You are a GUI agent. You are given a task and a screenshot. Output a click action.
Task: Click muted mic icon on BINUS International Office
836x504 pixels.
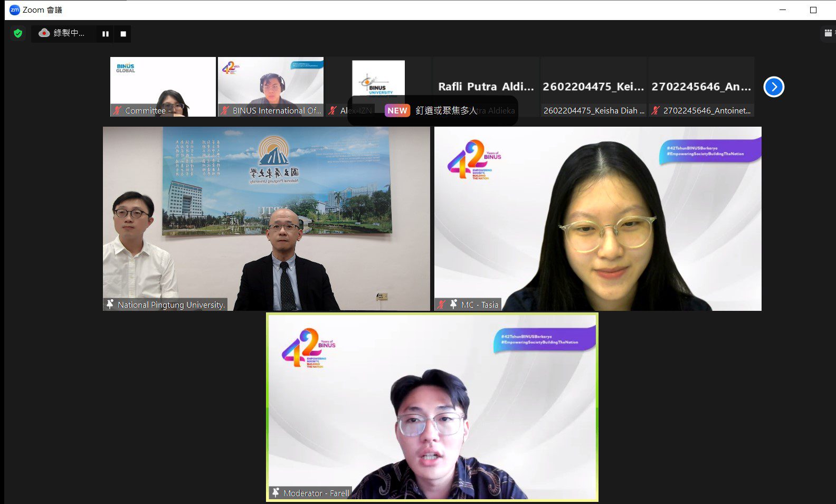tap(225, 110)
